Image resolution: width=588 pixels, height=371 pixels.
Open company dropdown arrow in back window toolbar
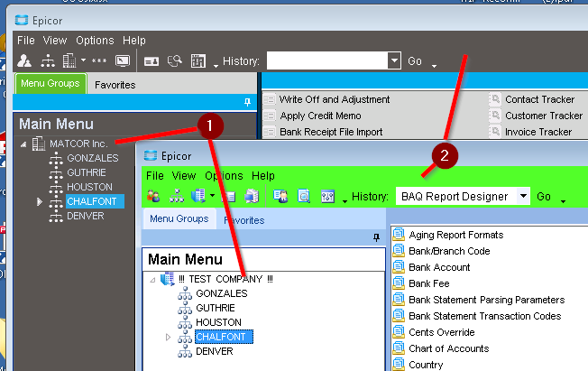pyautogui.click(x=83, y=60)
